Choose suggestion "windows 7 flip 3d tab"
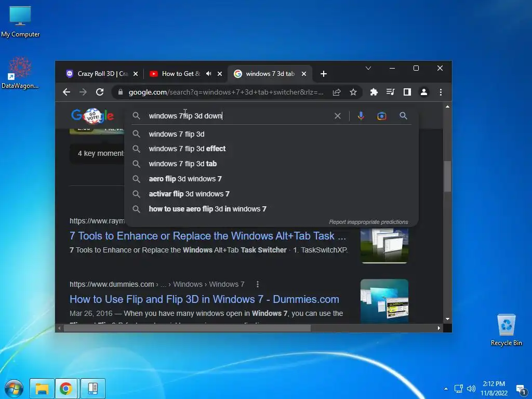532x399 pixels. [182, 164]
